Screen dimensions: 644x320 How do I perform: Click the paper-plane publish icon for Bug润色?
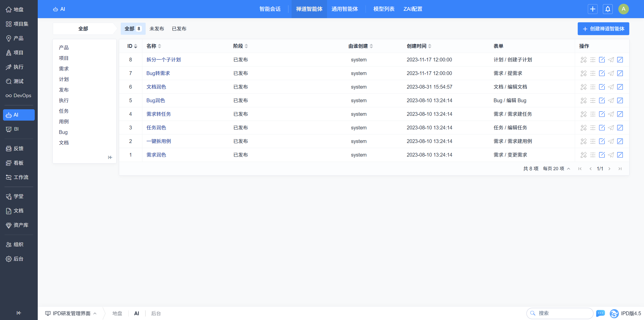click(x=611, y=100)
